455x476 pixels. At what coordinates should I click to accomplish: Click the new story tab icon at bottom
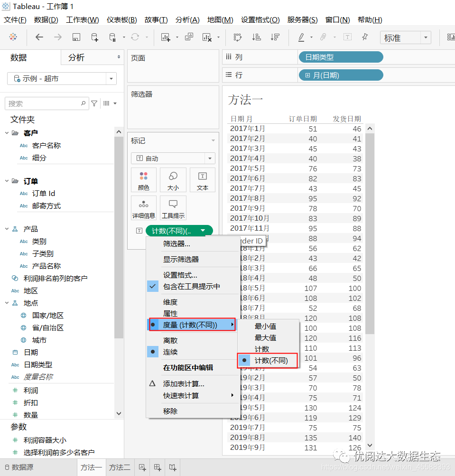pos(172,467)
